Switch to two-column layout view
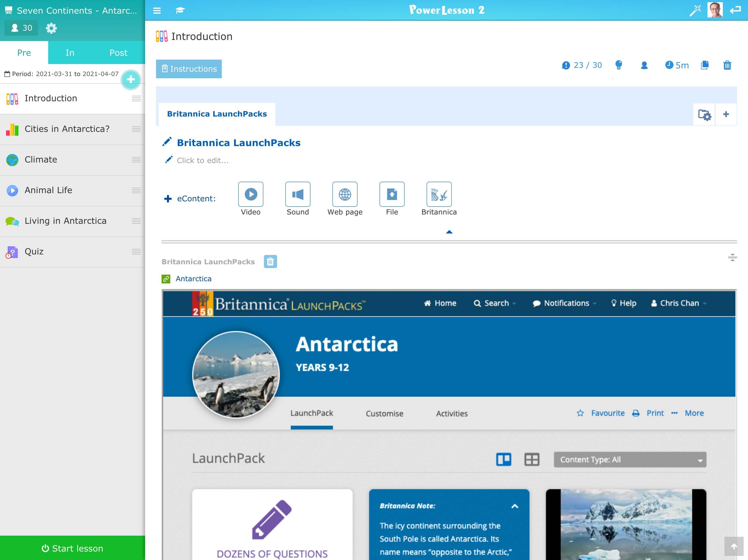The width and height of the screenshot is (748, 560). coord(504,460)
